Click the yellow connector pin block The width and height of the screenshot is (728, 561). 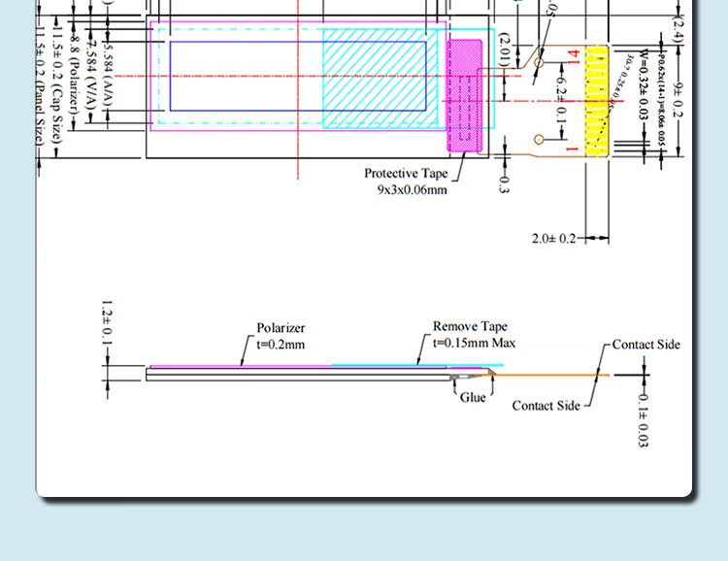pyautogui.click(x=595, y=100)
